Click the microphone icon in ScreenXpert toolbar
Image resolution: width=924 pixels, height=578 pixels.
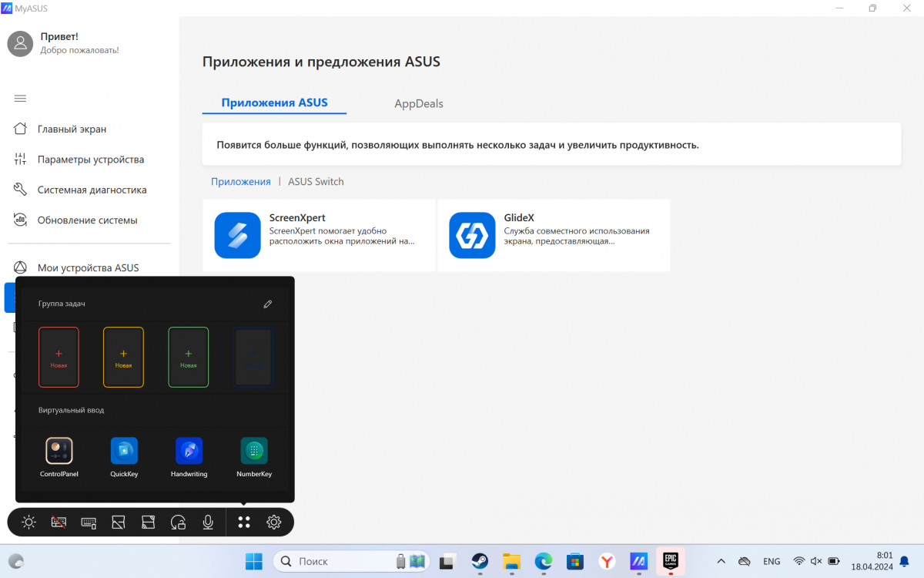click(x=208, y=523)
